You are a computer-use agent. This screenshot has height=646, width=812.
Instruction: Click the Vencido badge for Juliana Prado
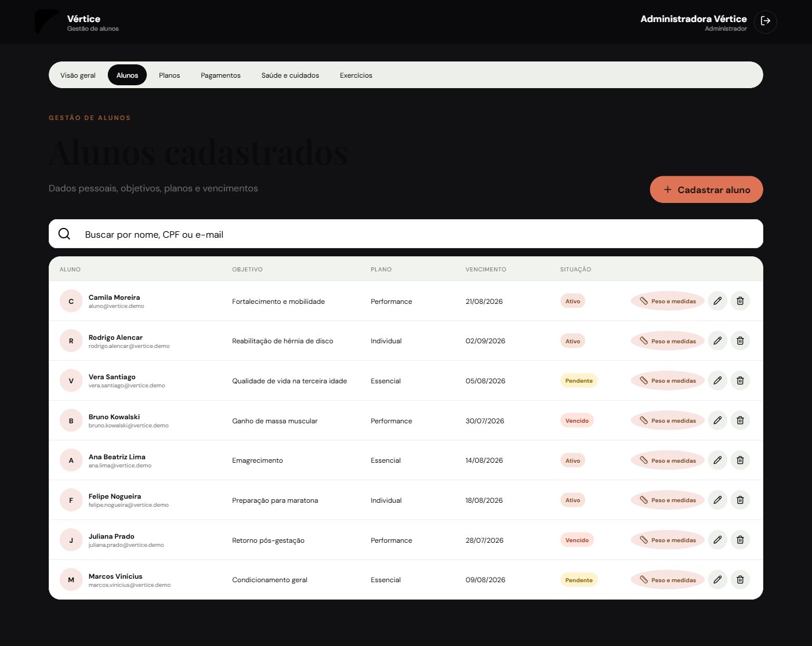coord(577,540)
